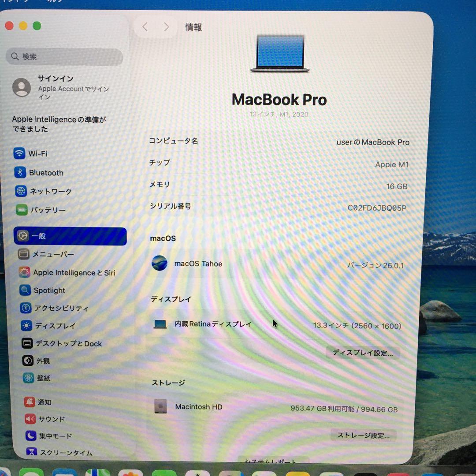Viewport: 476px width, 476px height.
Task: Open ネットワーク (Network) settings
Action: click(x=48, y=191)
